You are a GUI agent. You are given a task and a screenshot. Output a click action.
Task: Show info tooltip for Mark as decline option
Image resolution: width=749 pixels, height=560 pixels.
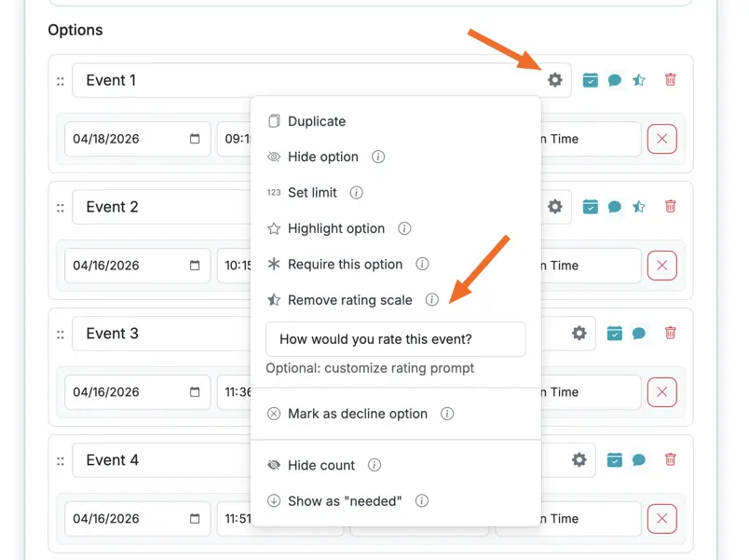click(447, 414)
